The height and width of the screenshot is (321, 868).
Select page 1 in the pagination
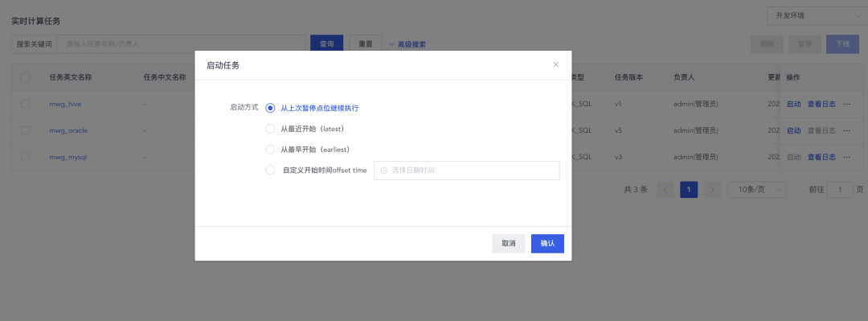point(689,190)
